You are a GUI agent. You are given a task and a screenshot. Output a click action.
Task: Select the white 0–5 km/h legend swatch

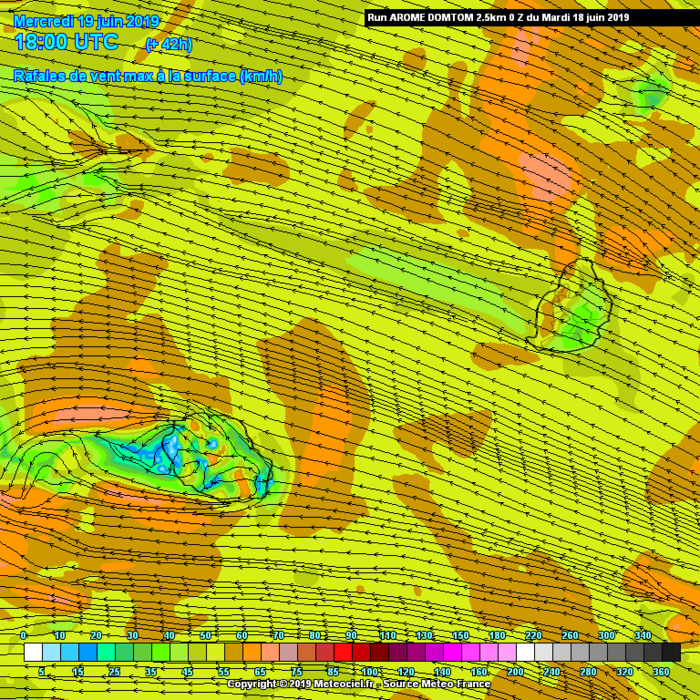coord(33,652)
